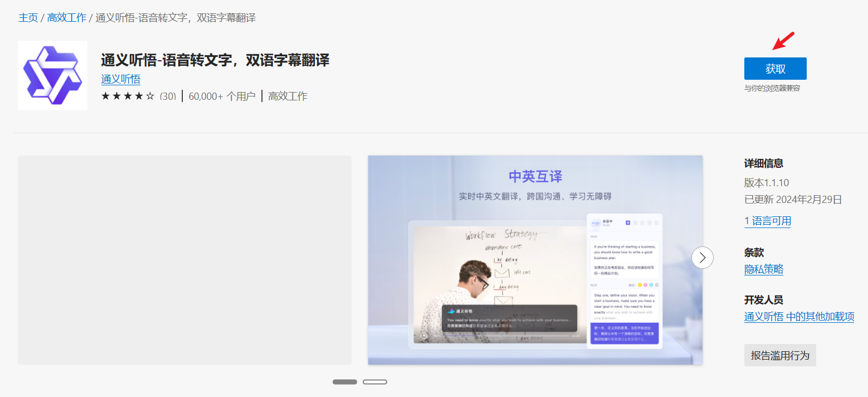Click the 高效工作 category next to user count
Image resolution: width=868 pixels, height=397 pixels.
pos(287,96)
